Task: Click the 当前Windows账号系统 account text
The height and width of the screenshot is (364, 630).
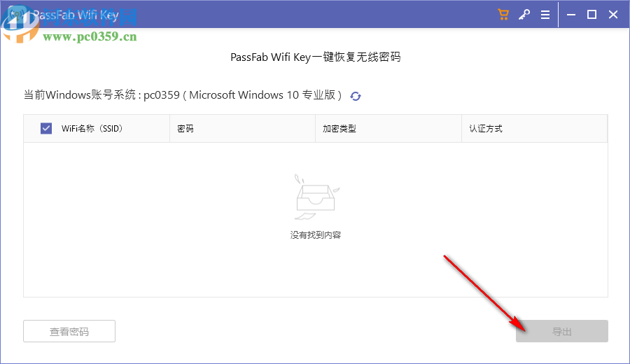Action: pos(183,95)
